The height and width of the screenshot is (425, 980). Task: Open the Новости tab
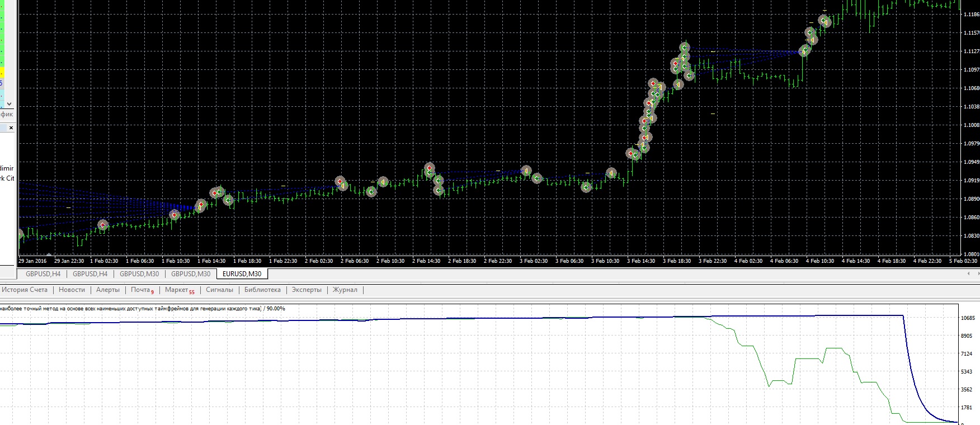72,290
